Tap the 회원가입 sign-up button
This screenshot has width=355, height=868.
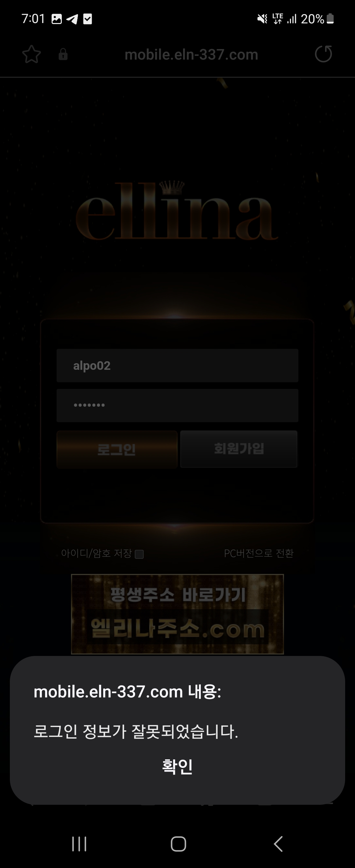[x=239, y=449]
